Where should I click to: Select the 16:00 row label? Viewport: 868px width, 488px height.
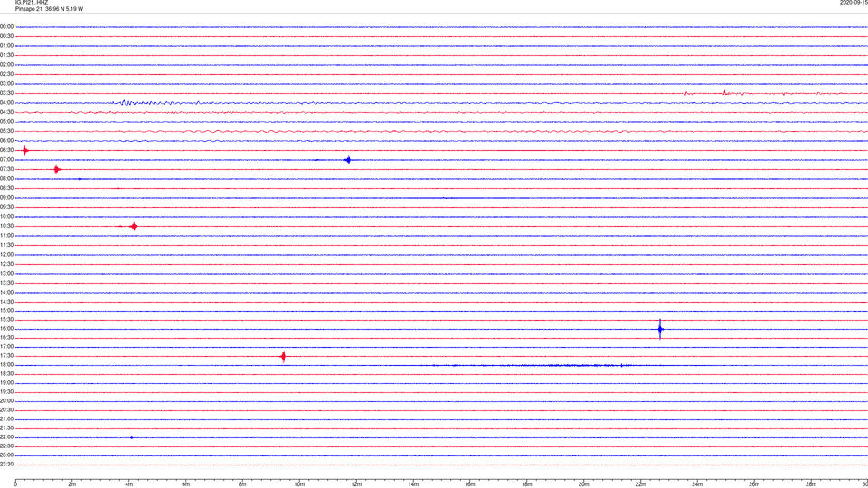pyautogui.click(x=7, y=329)
